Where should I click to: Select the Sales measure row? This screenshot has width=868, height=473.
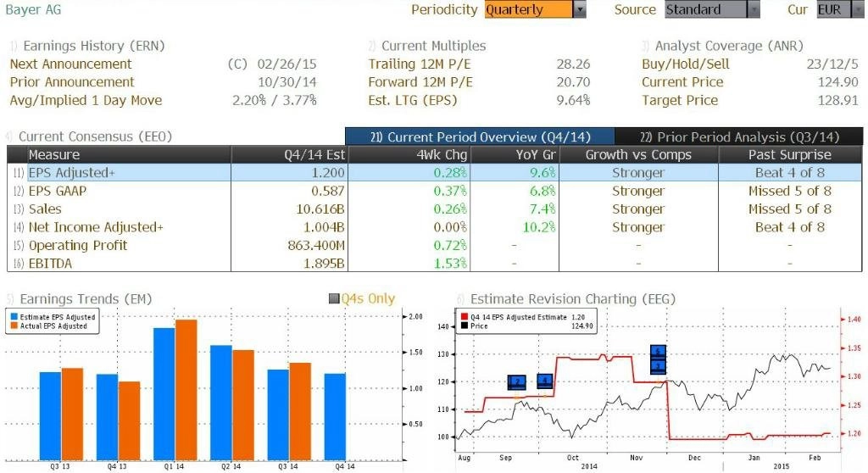pyautogui.click(x=435, y=209)
